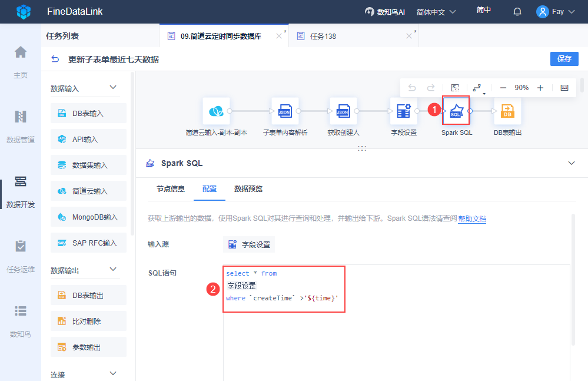This screenshot has width=588, height=381.
Task: Zoom out the canvas
Action: 503,88
